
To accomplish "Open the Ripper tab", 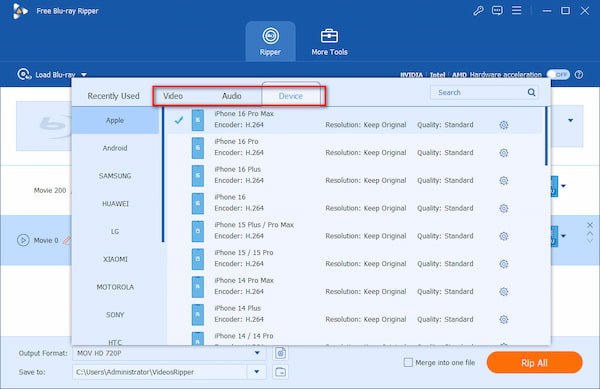I will pos(270,41).
